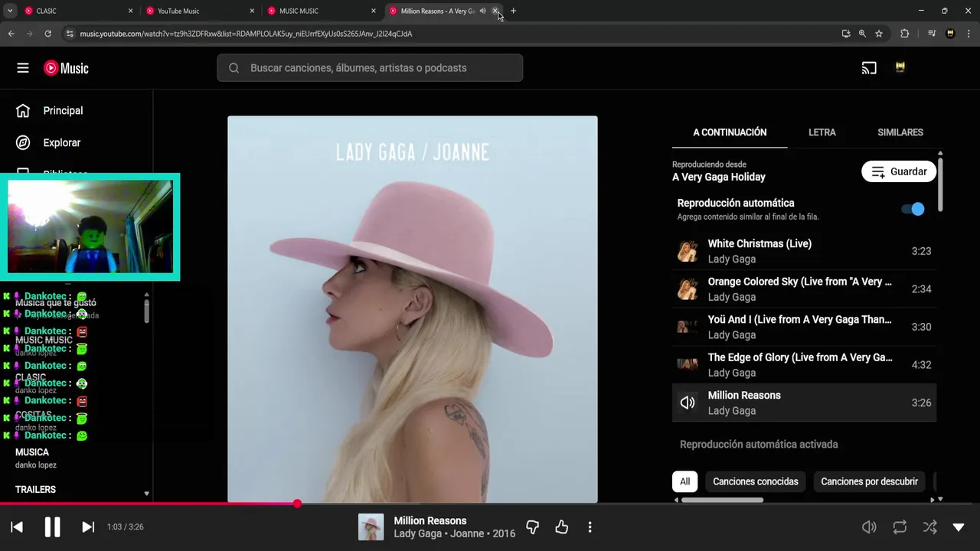
Task: Switch to LETRA tab
Action: (x=822, y=132)
